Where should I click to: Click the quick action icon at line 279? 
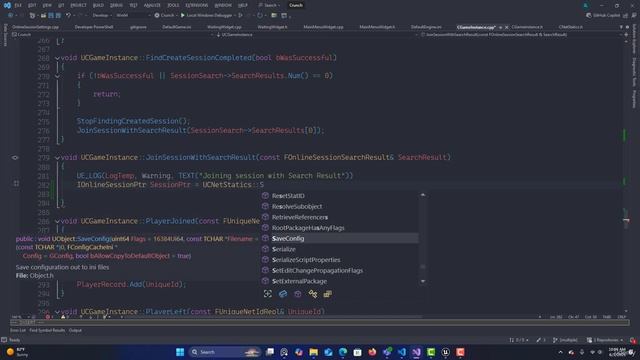(15, 158)
